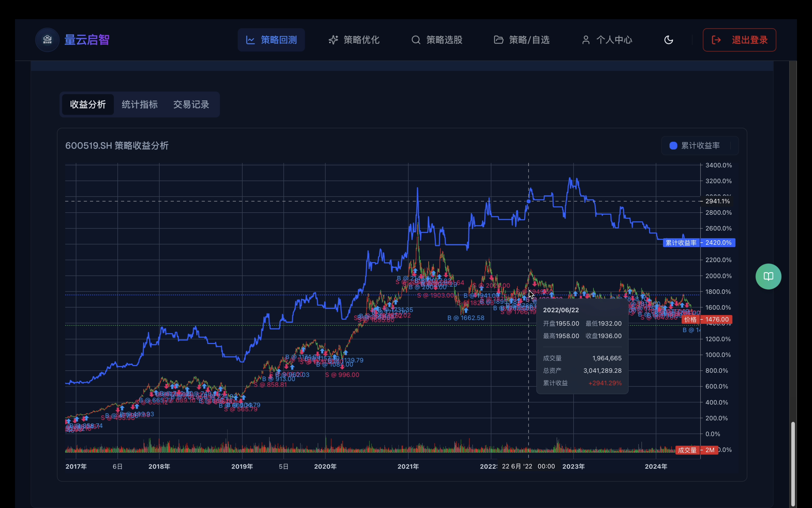This screenshot has height=508, width=812.
Task: Click the 600519.SH 策略收益分析 chart title
Action: point(117,145)
